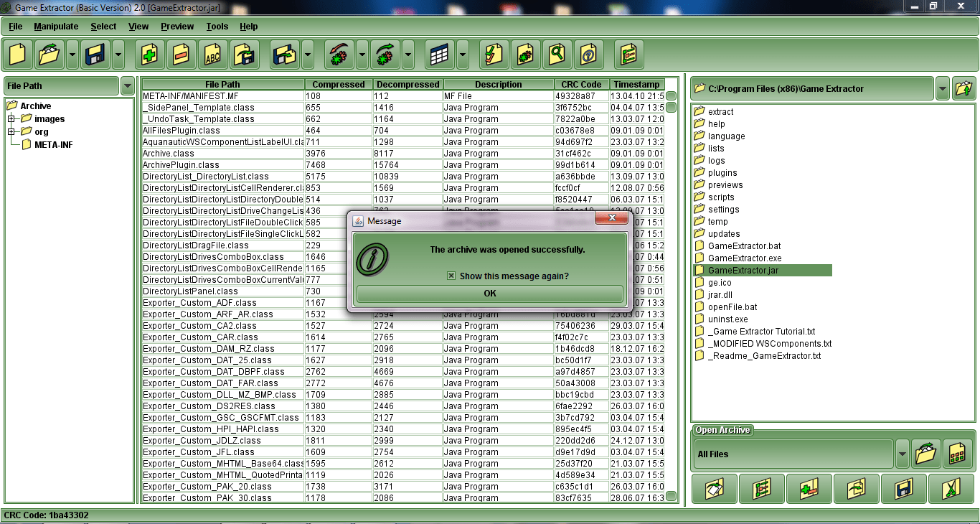The width and height of the screenshot is (980, 524).
Task: Click the New Archive blank page icon
Action: [x=19, y=54]
